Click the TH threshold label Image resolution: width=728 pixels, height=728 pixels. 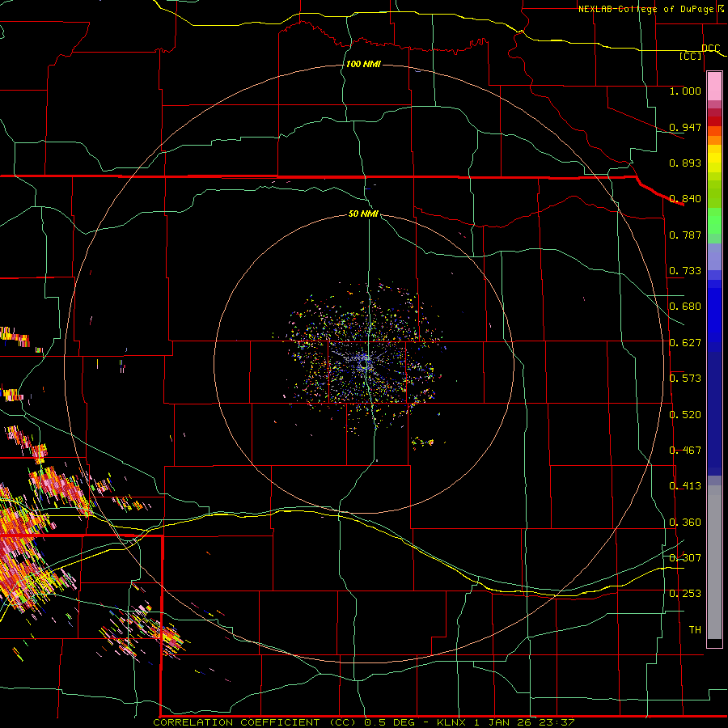[695, 630]
